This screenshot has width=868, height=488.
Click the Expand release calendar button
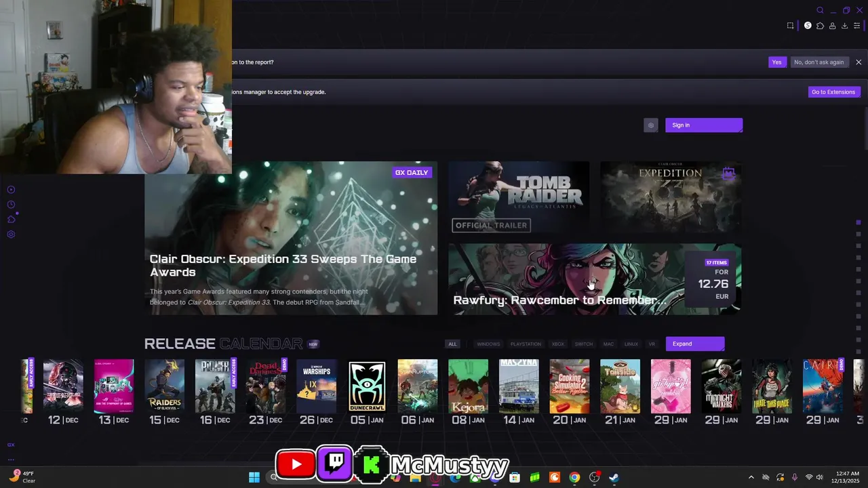click(695, 344)
